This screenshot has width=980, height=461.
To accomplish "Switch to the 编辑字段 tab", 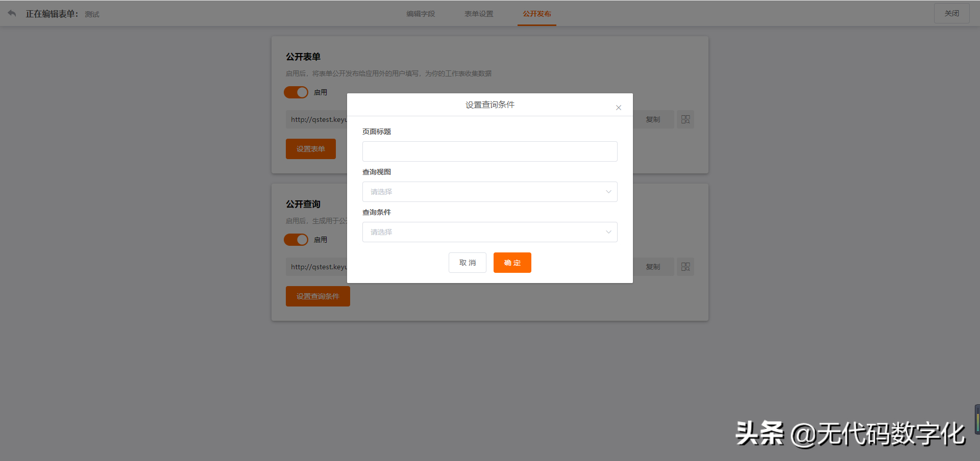I will coord(421,14).
